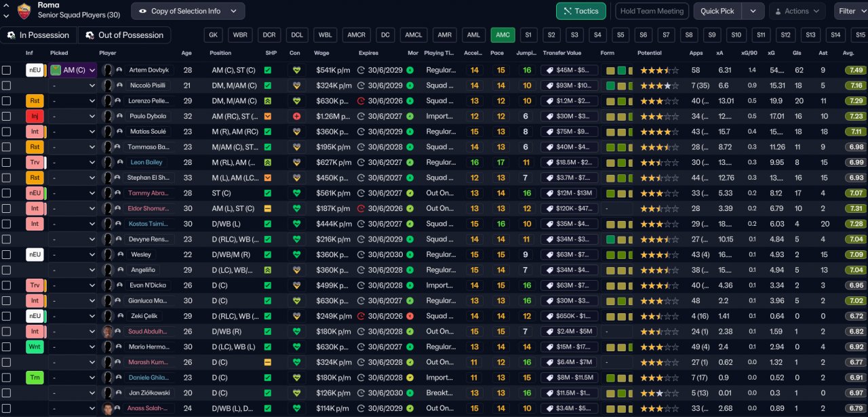Click the Rst badge on Tommaso Baldanzi
This screenshot has width=868, height=417.
click(35, 146)
